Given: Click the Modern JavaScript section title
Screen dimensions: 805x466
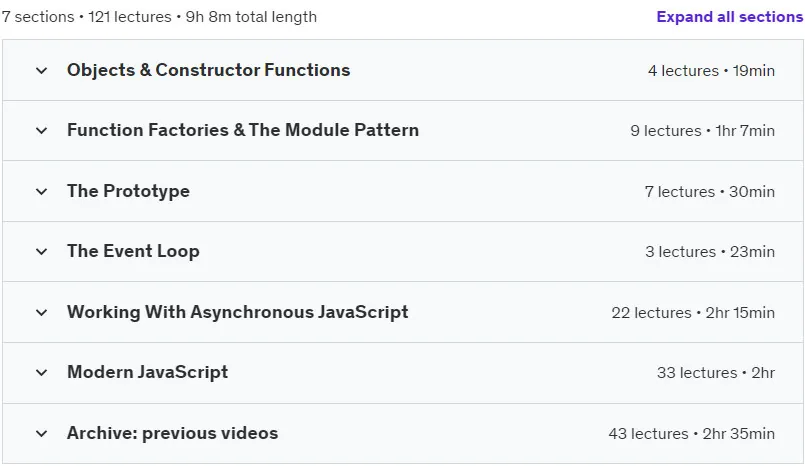Looking at the screenshot, I should click(x=147, y=373).
